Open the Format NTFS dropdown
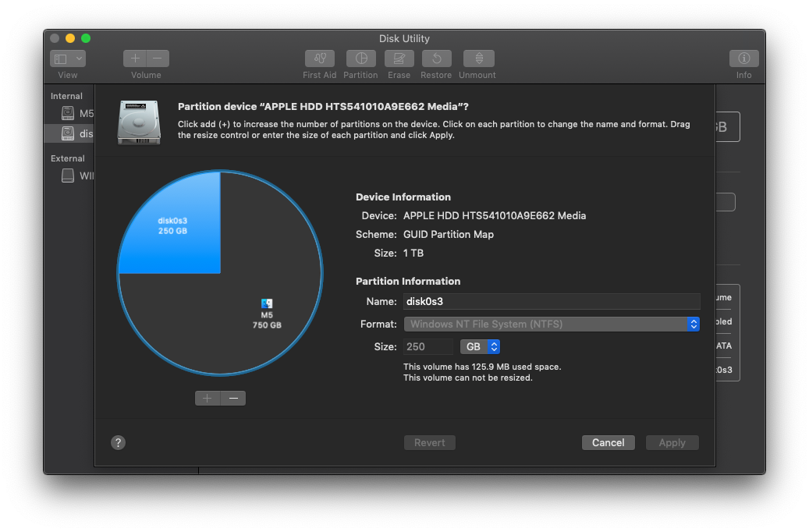Viewport: 809px width, 532px height. (x=552, y=324)
